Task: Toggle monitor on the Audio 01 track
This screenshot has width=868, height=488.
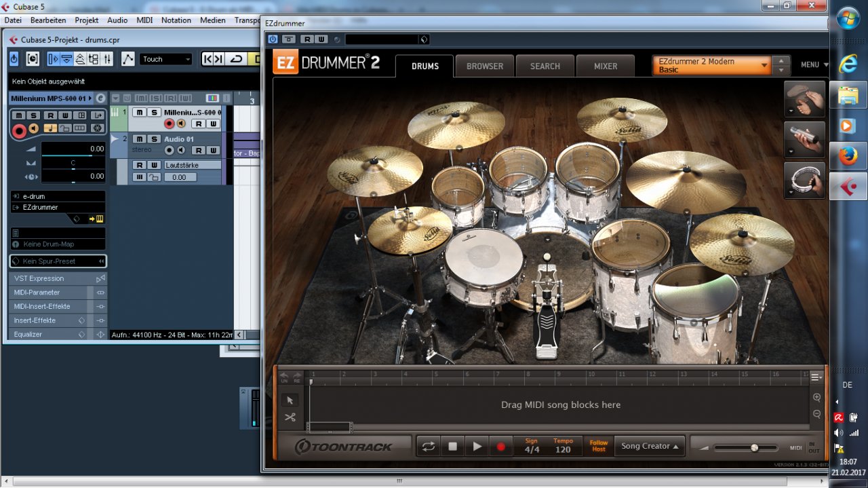Action: (x=180, y=150)
